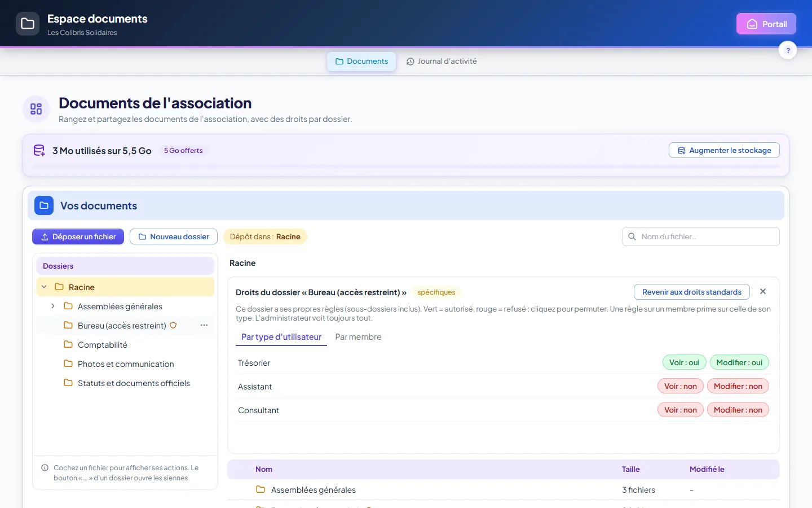Screen dimensions: 812x508
Task: Create a Nouveau dossier
Action: [174, 237]
